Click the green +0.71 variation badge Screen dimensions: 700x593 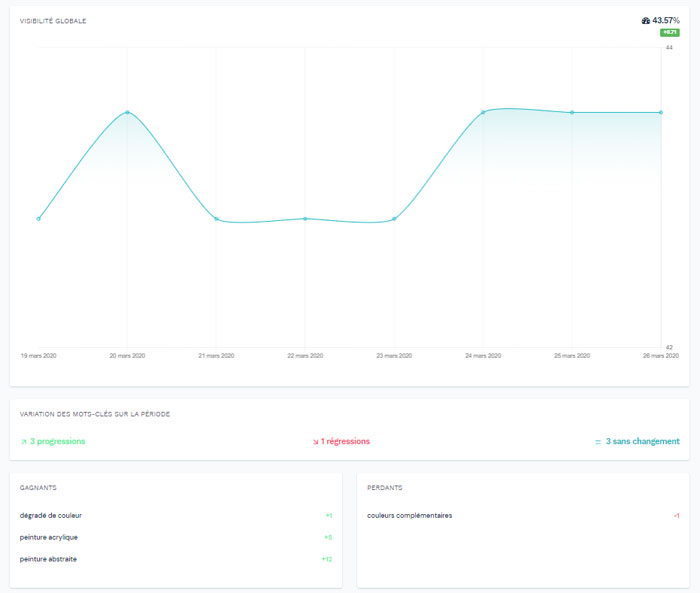[x=670, y=33]
